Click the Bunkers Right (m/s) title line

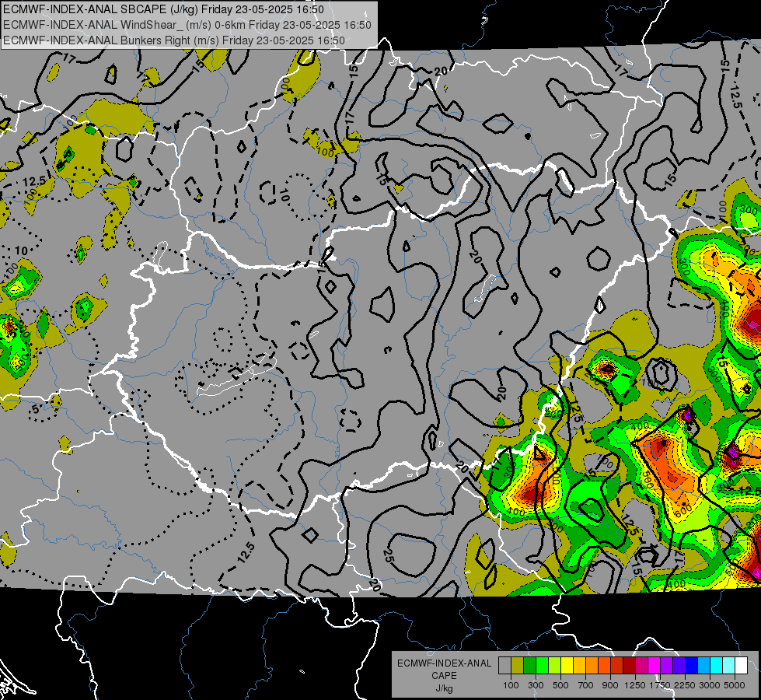click(174, 40)
